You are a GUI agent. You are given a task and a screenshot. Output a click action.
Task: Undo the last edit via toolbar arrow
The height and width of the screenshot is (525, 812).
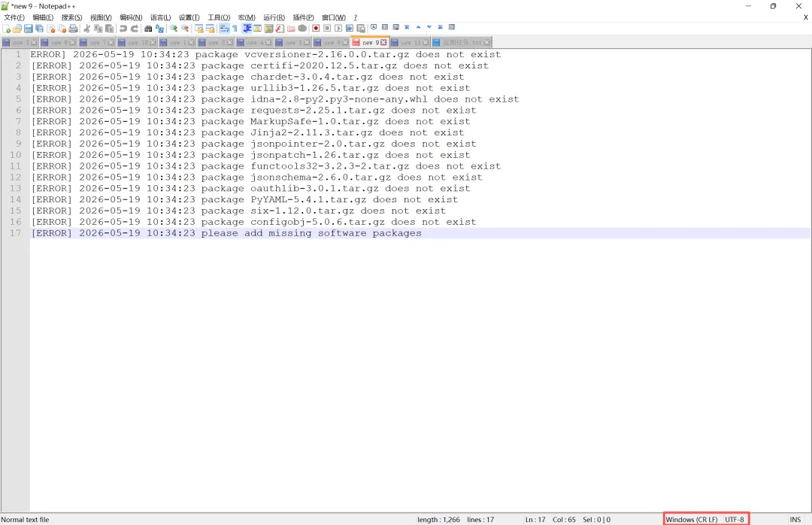click(123, 29)
